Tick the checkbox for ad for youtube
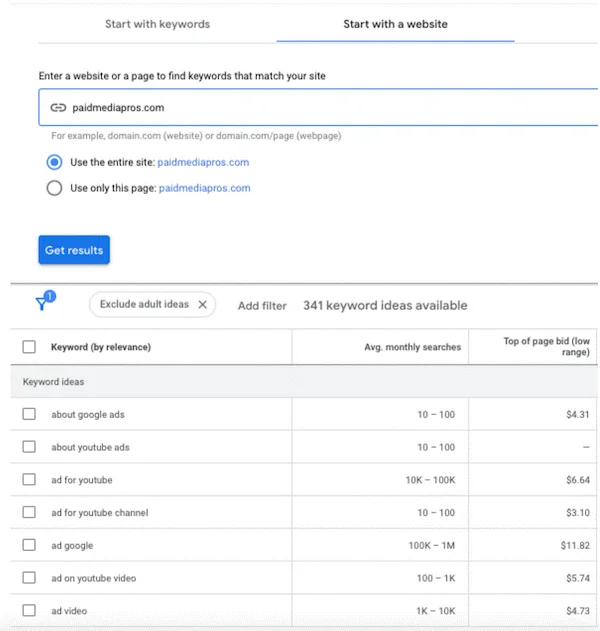Viewport: 600px width, 631px height. tap(29, 480)
